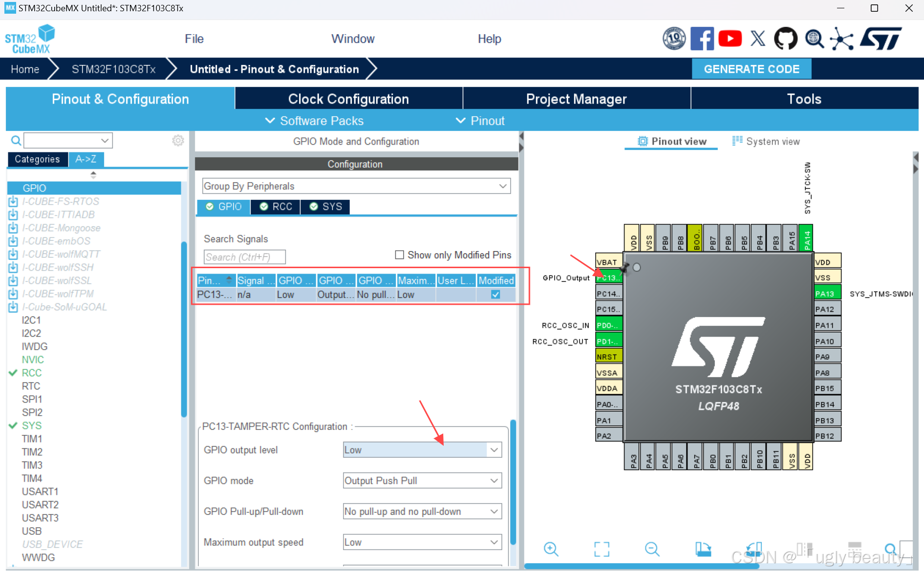
Task: Click the pin search magnifier below the chip
Action: [x=890, y=549]
